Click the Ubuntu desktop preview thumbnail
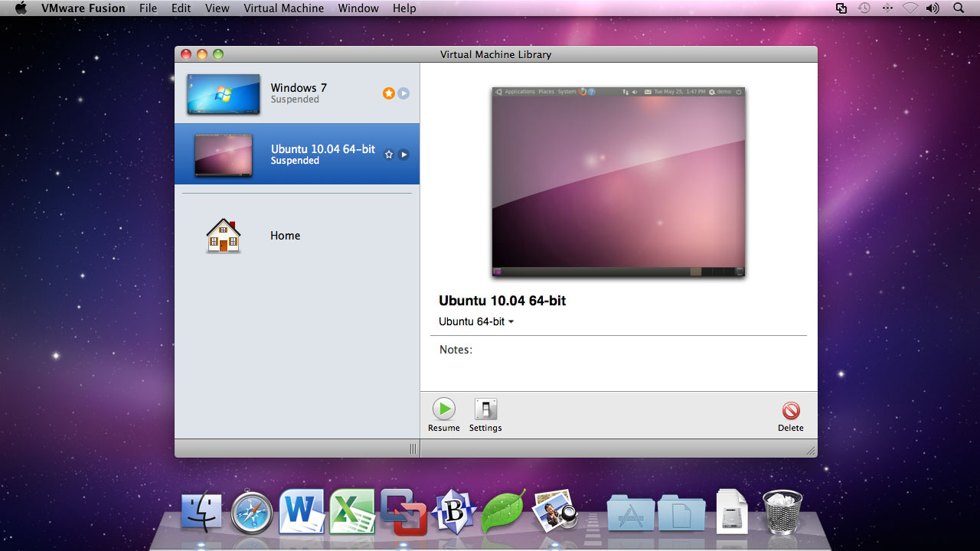980x551 pixels. [617, 182]
